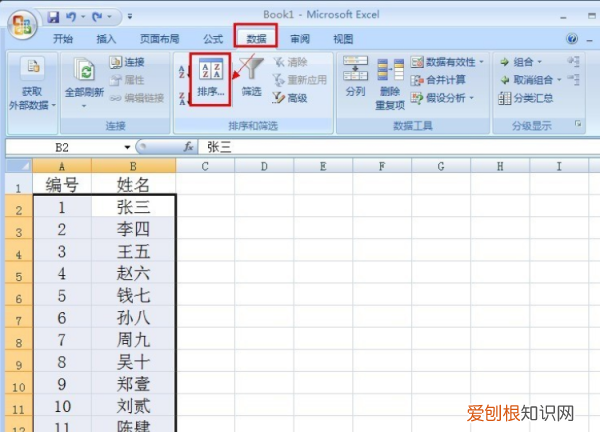Open Excel help question mark icon
This screenshot has height=432, width=600.
click(572, 39)
